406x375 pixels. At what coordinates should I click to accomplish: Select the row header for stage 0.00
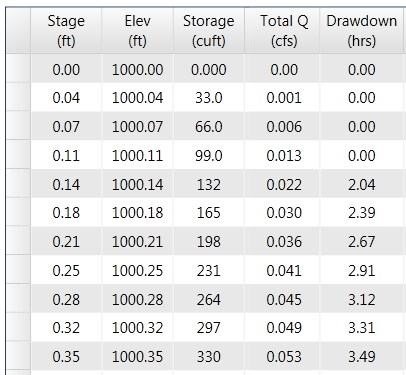(x=18, y=68)
